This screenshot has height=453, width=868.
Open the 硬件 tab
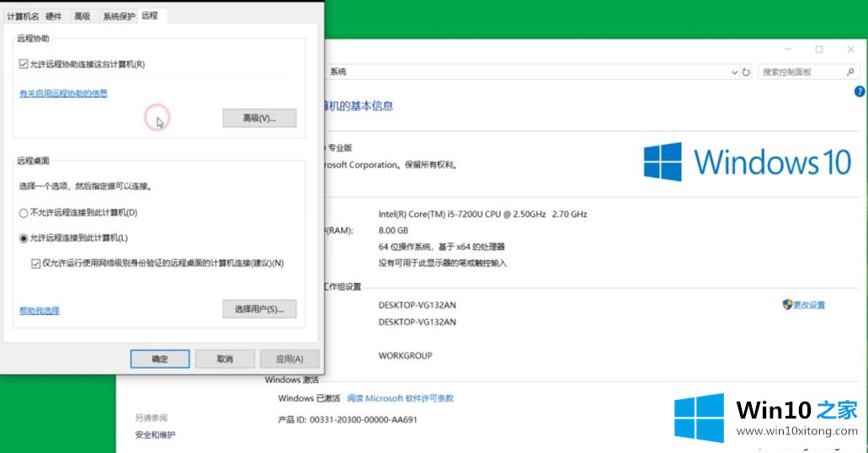coord(54,16)
